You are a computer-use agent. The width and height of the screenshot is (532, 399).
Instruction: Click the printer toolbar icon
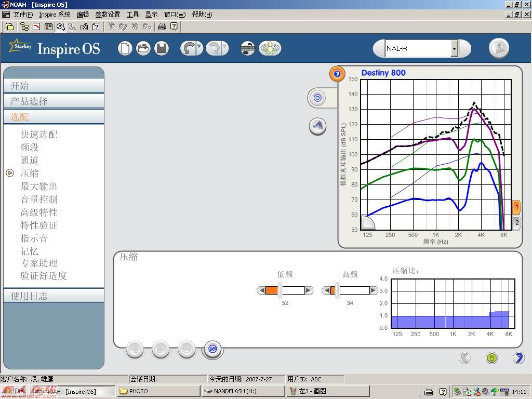(x=162, y=26)
